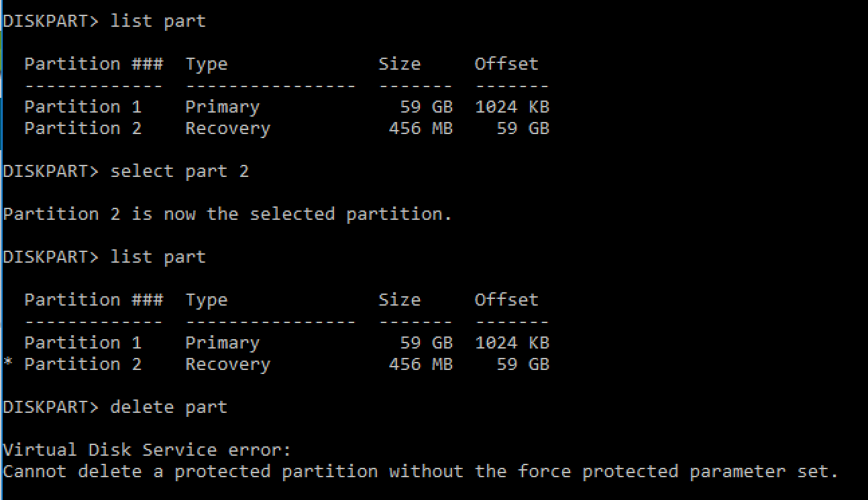Click the "Offset" column header in the second listing
This screenshot has width=868, height=500.
click(x=506, y=300)
